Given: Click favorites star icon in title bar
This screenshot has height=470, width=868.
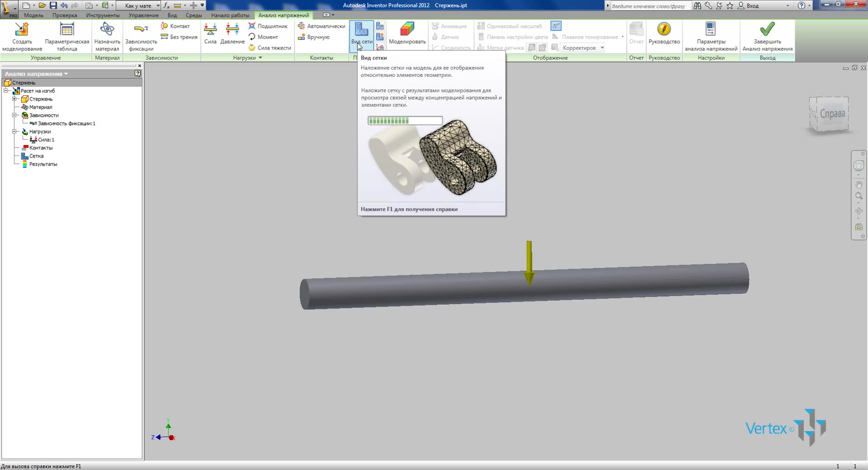Looking at the screenshot, I should pos(729,6).
